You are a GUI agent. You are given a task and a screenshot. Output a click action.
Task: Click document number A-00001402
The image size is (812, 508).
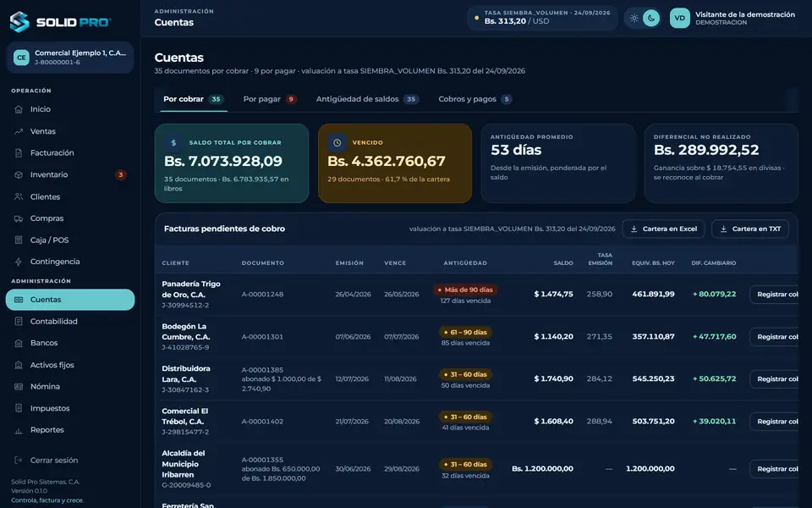(x=262, y=422)
